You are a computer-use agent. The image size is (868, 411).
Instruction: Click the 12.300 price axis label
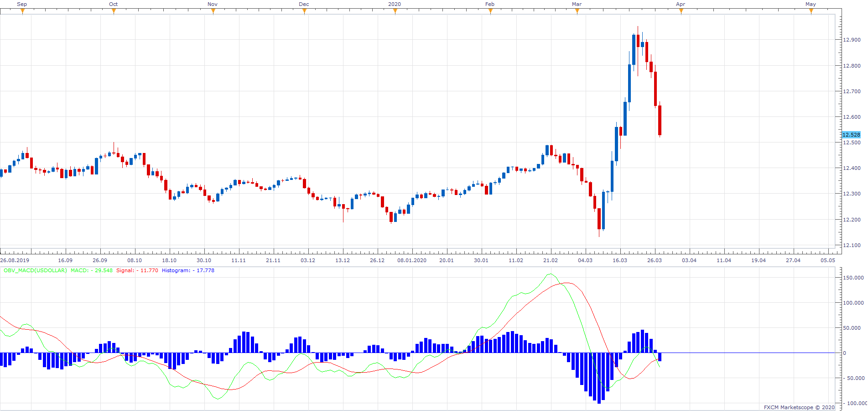852,194
